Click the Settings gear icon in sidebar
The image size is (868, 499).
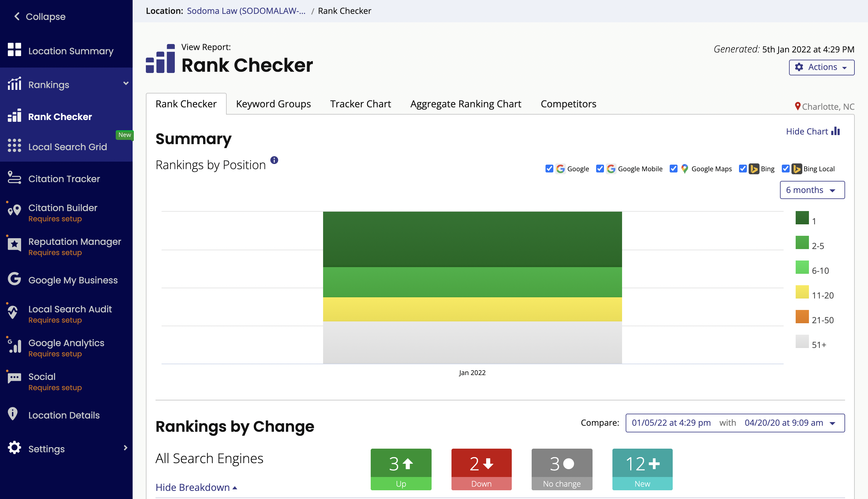(14, 447)
